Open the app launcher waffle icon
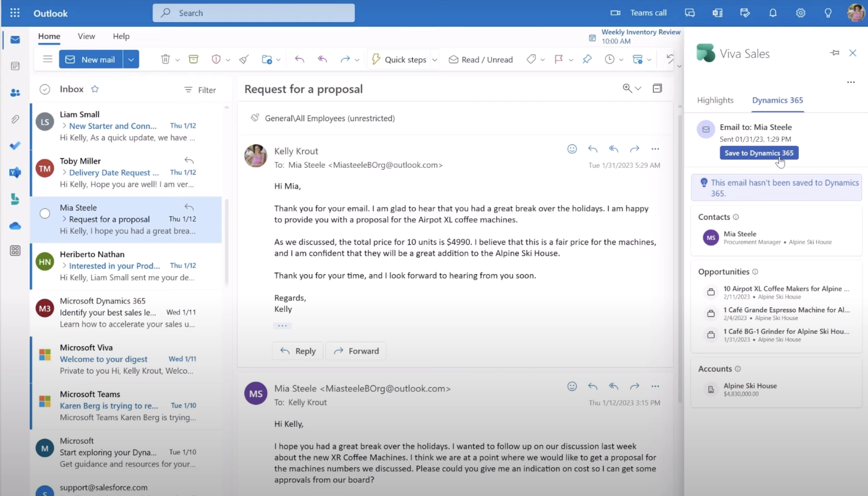This screenshot has height=496, width=868. coord(15,13)
